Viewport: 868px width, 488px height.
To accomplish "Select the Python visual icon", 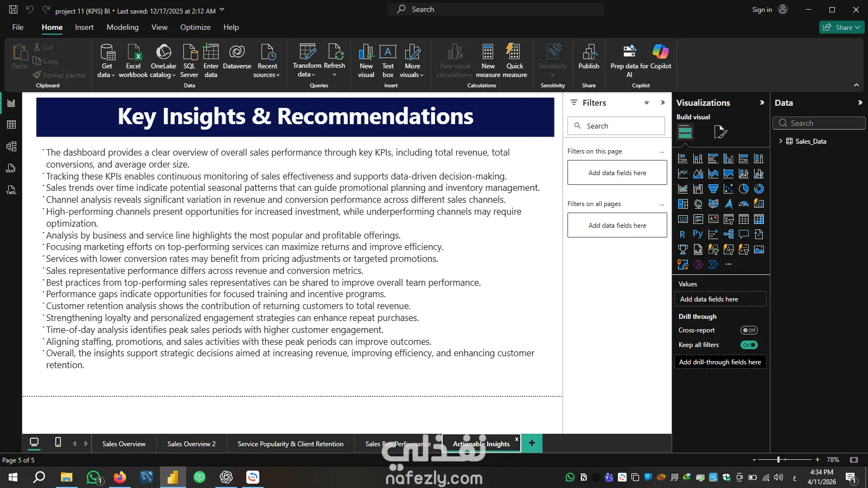I will [x=698, y=234].
